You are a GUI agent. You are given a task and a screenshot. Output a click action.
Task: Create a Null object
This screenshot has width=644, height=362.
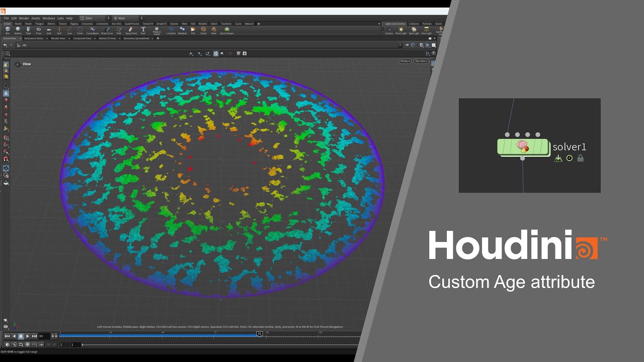[59, 31]
